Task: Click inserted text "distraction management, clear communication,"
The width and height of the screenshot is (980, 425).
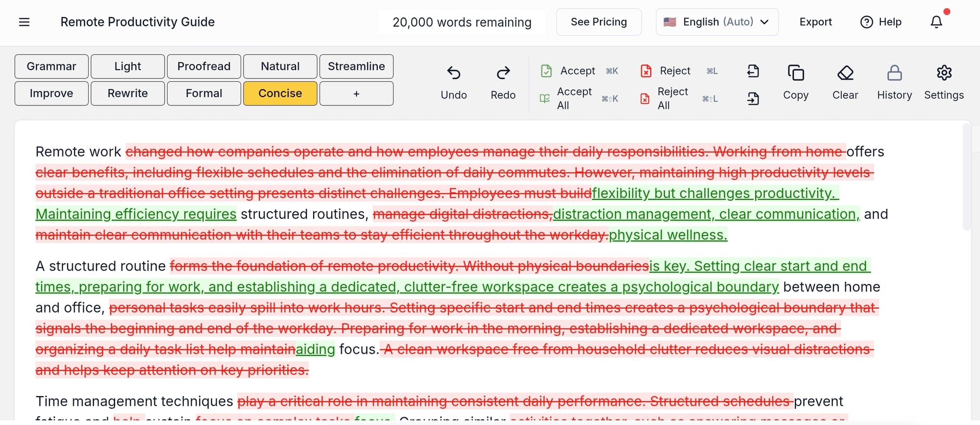Action: pyautogui.click(x=707, y=214)
